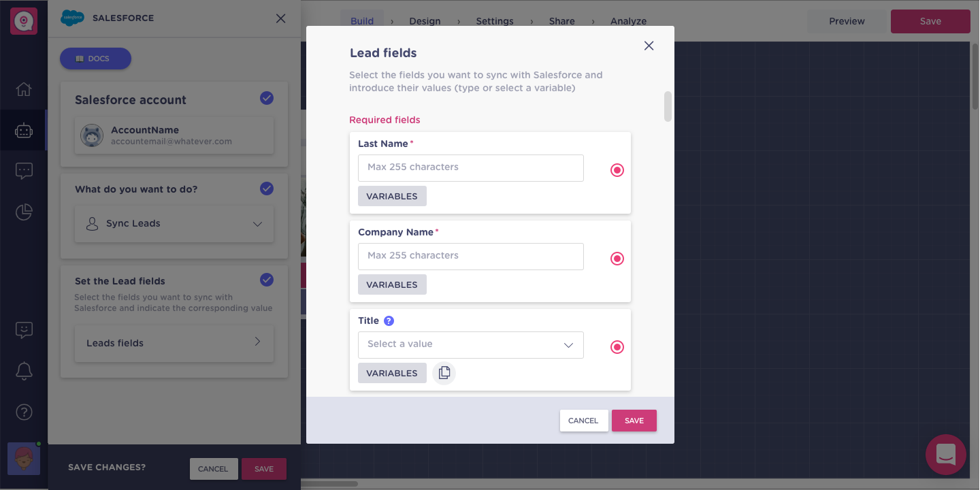This screenshot has height=490, width=980.
Task: Click SAVE in Lead fields dialog
Action: [x=634, y=421]
